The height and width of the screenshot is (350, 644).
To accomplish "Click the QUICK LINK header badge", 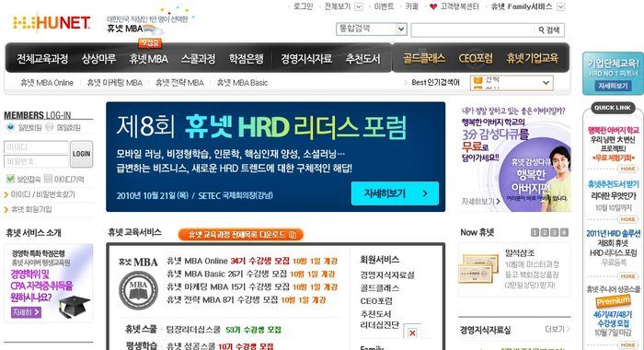I will pyautogui.click(x=613, y=108).
